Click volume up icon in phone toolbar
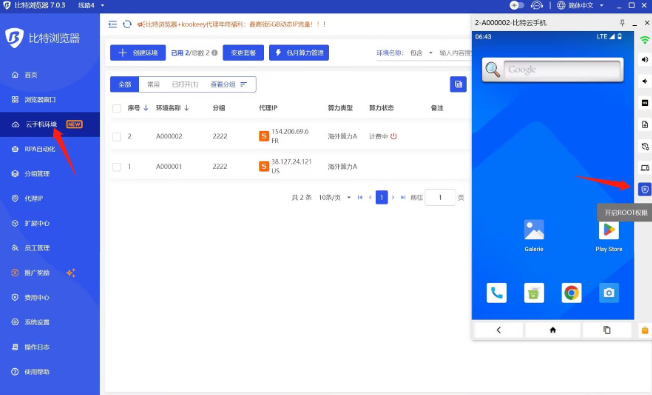The height and width of the screenshot is (395, 652). coord(645,59)
